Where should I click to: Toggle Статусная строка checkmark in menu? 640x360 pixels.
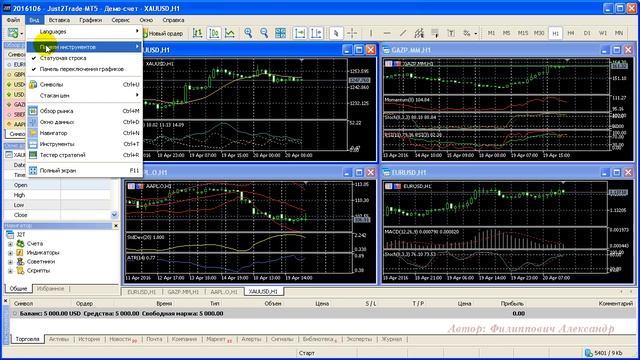[x=84, y=58]
